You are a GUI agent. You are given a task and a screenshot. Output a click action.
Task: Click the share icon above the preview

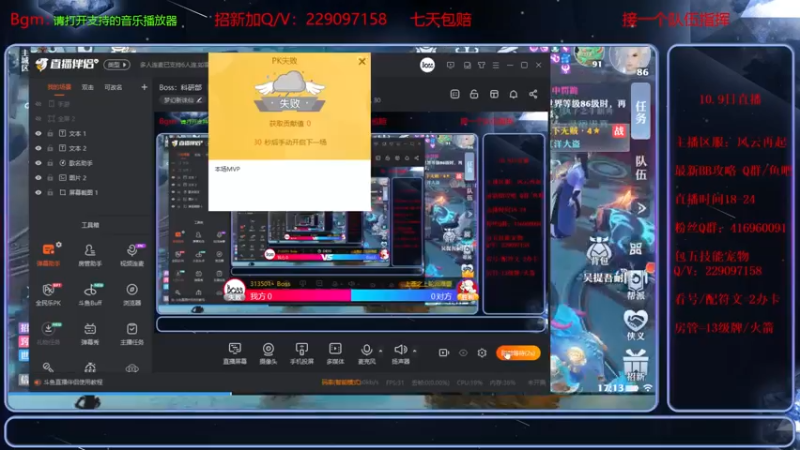coord(533,94)
